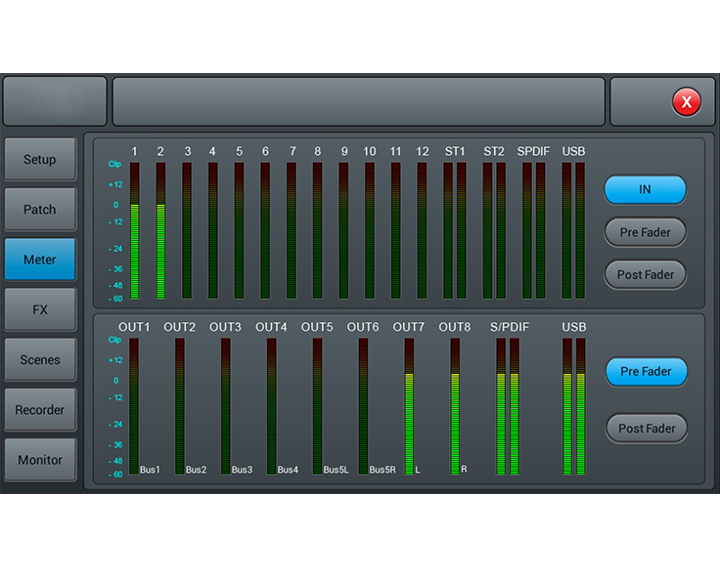Click the blank top-left header button
Image resolution: width=720 pixels, height=567 pixels.
(55, 102)
